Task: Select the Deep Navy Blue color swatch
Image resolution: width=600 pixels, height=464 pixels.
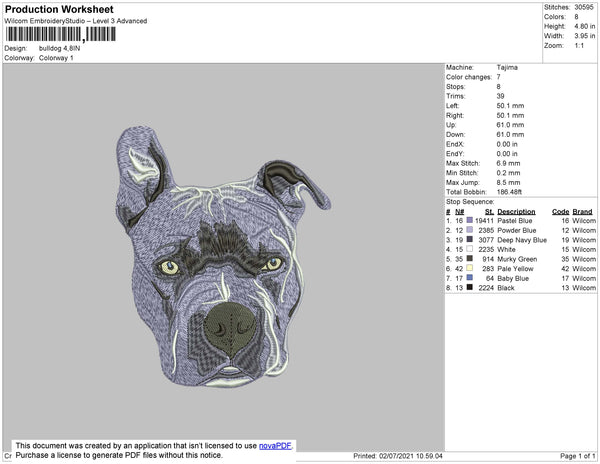Action: tap(470, 239)
